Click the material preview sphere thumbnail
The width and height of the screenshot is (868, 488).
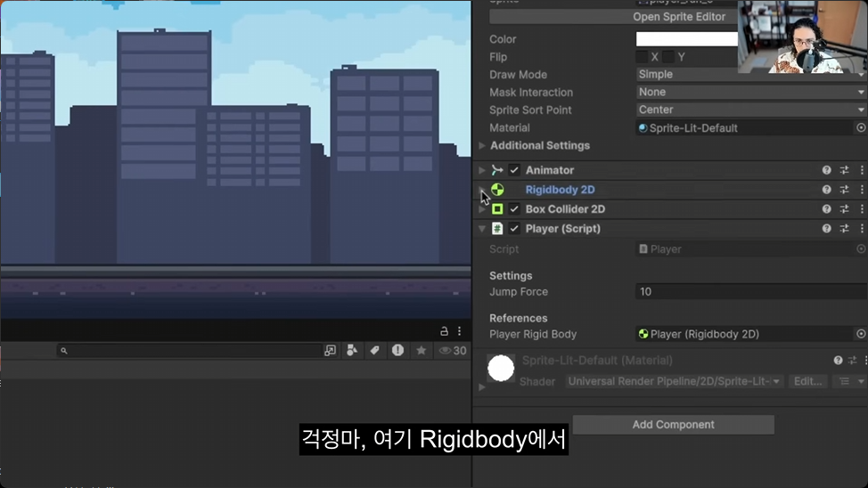[501, 369]
